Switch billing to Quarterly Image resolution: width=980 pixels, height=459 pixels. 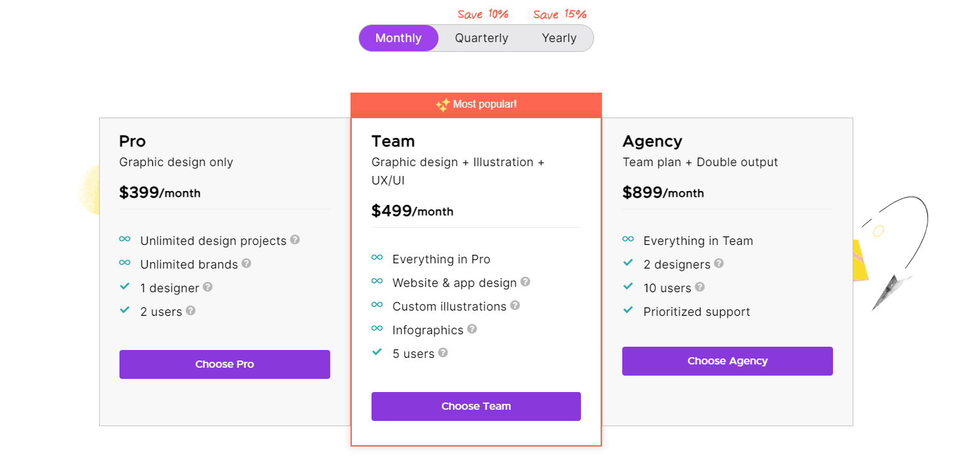click(x=482, y=38)
